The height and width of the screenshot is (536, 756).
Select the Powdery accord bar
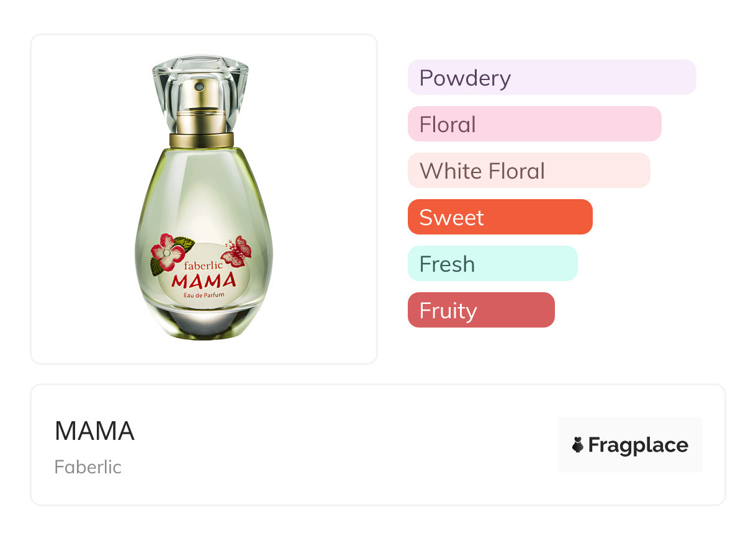click(551, 78)
